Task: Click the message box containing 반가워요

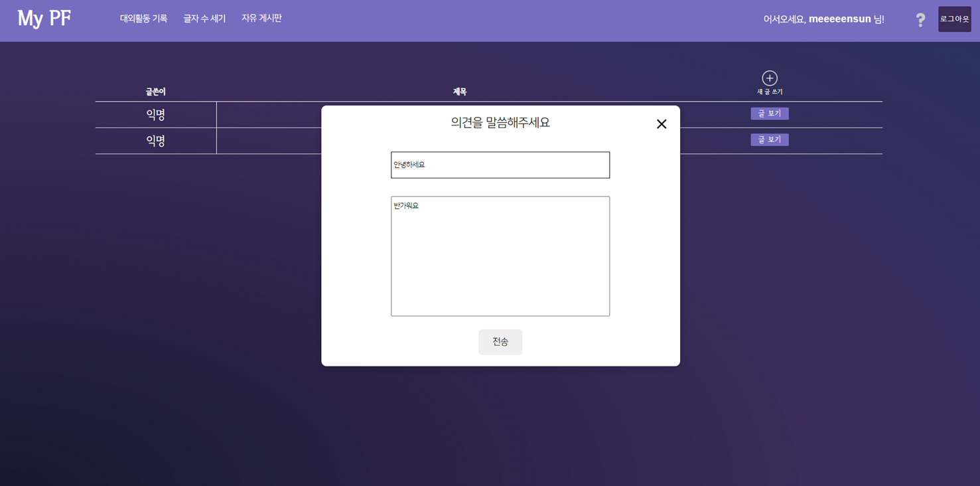Action: pyautogui.click(x=500, y=256)
